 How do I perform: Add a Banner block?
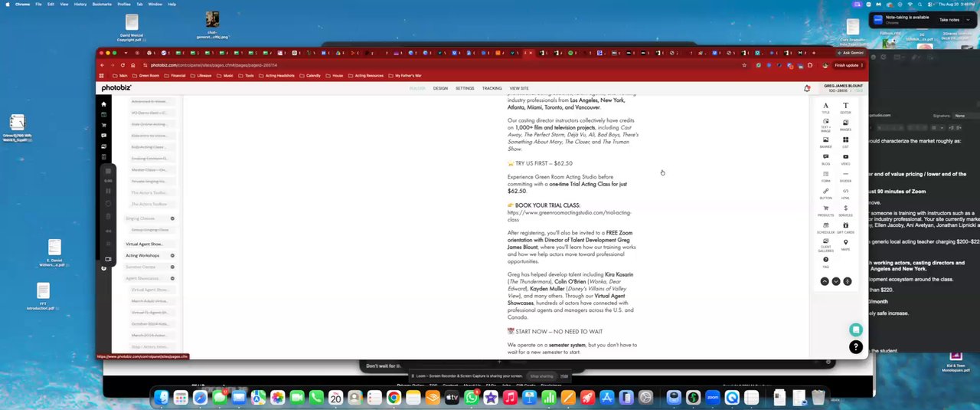(x=825, y=142)
